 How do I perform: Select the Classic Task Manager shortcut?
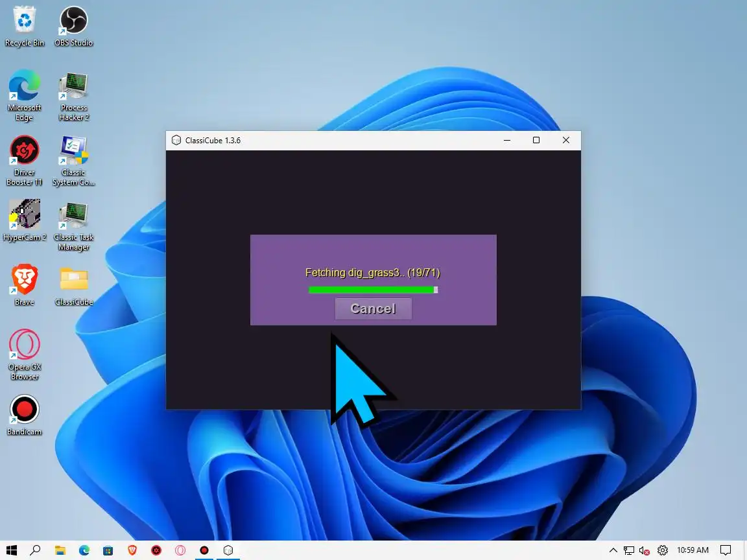73,226
